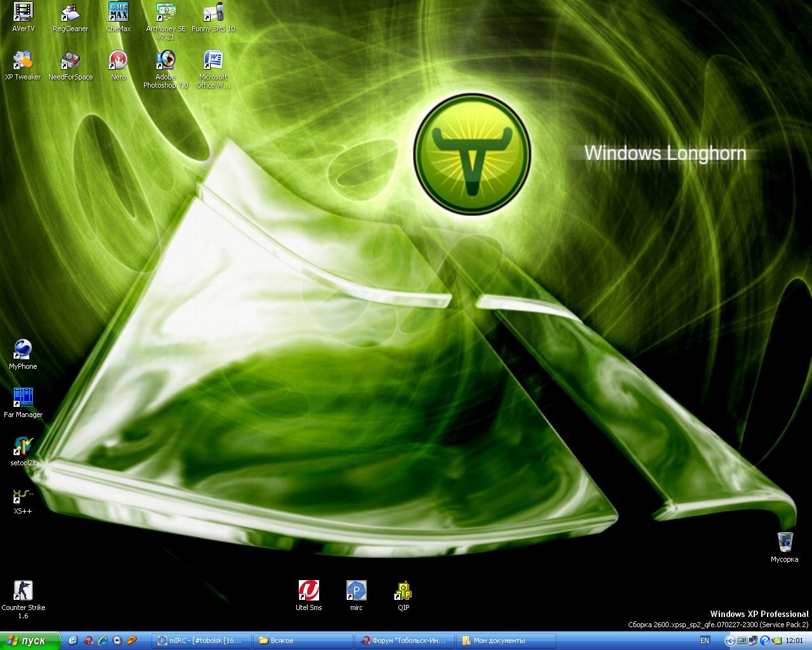Click the display tray icon
This screenshot has height=650, width=812.
tap(742, 640)
